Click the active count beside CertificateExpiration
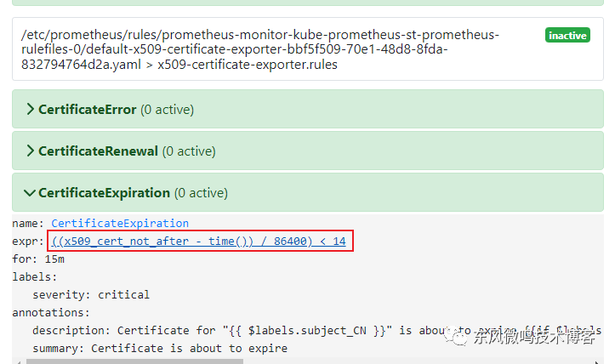The image size is (615, 364). [x=201, y=192]
